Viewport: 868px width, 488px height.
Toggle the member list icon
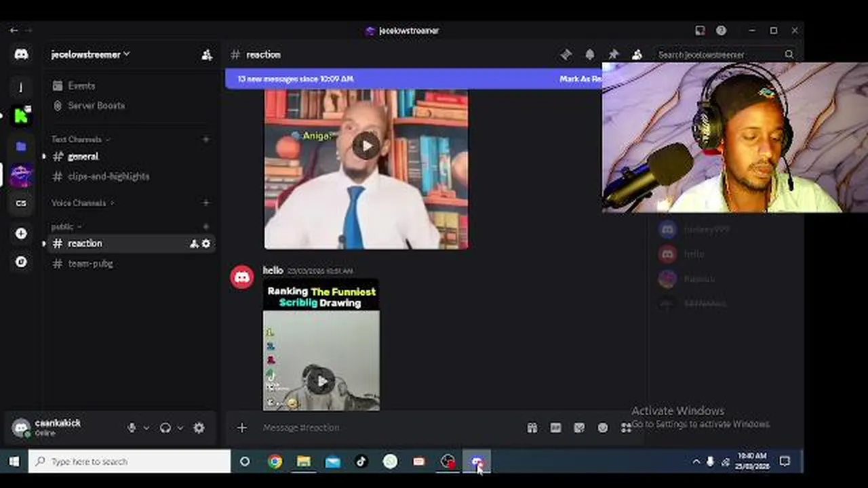pyautogui.click(x=637, y=55)
